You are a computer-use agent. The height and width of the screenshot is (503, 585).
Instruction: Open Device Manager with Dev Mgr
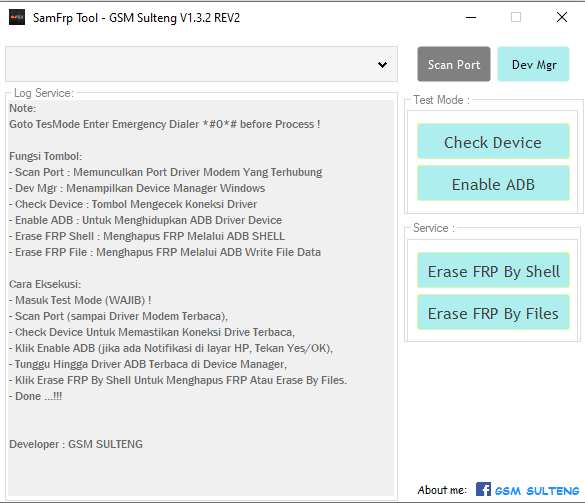[x=534, y=64]
